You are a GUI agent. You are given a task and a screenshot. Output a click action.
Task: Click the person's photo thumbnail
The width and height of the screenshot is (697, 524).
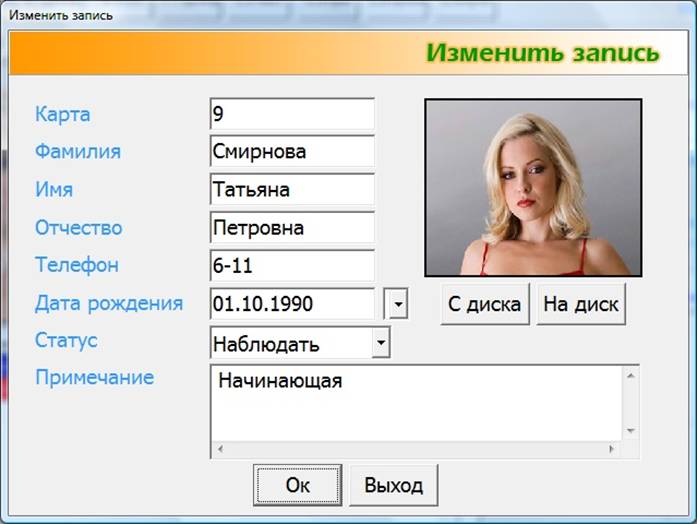tap(533, 187)
